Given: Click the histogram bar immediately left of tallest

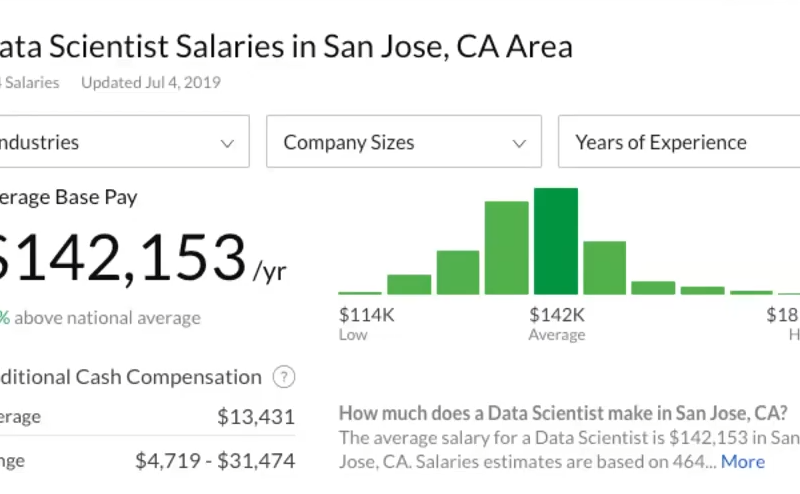Looking at the screenshot, I should (507, 248).
